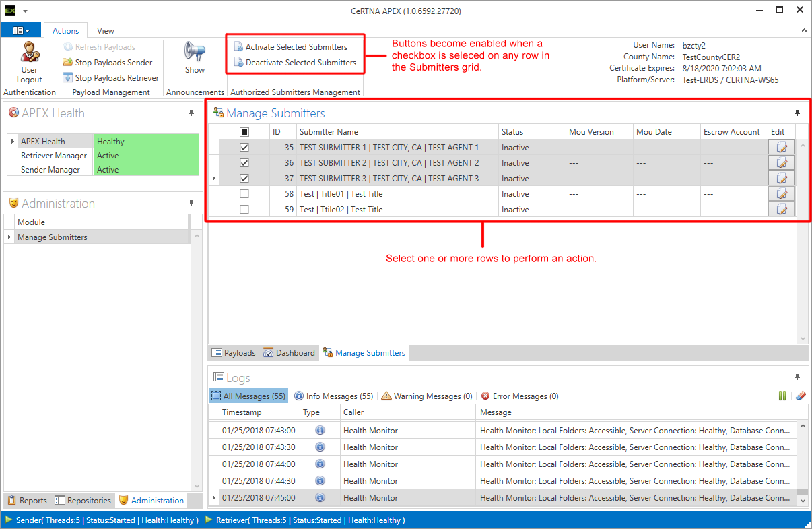This screenshot has height=529, width=812.
Task: Click the pause logs icon
Action: coord(782,396)
